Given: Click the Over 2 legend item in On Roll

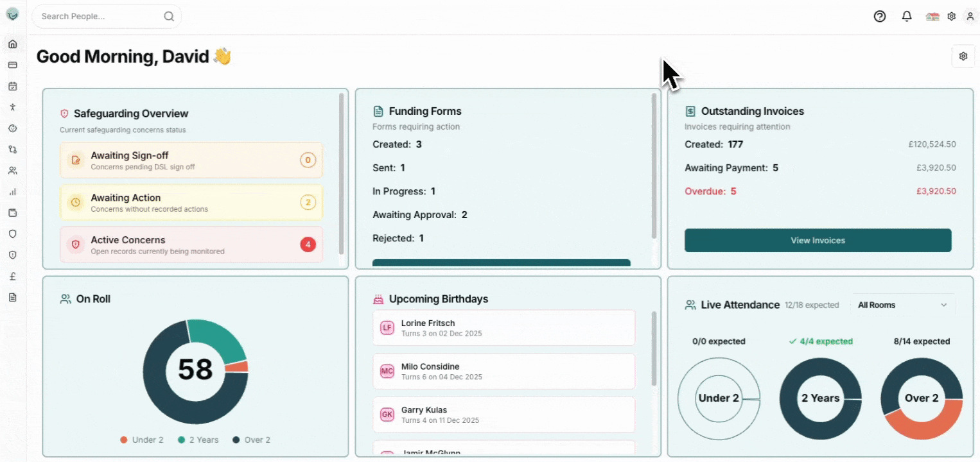Looking at the screenshot, I should [x=252, y=440].
